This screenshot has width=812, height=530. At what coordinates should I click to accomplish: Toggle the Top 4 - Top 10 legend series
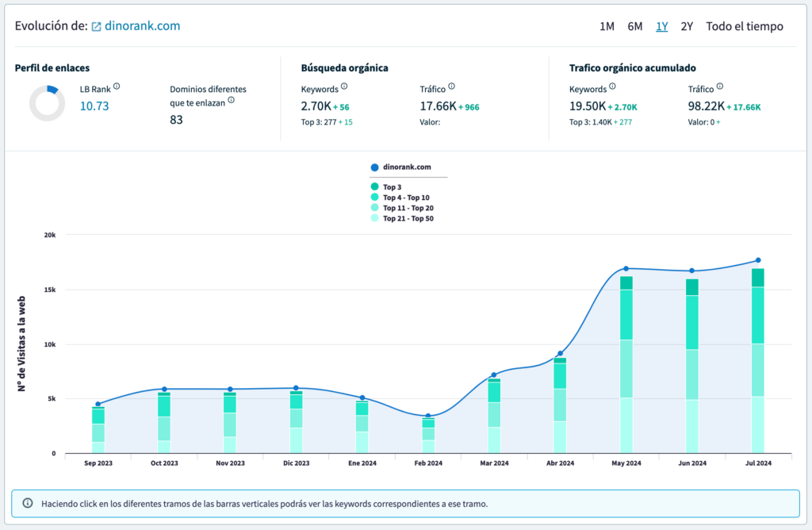pos(405,198)
